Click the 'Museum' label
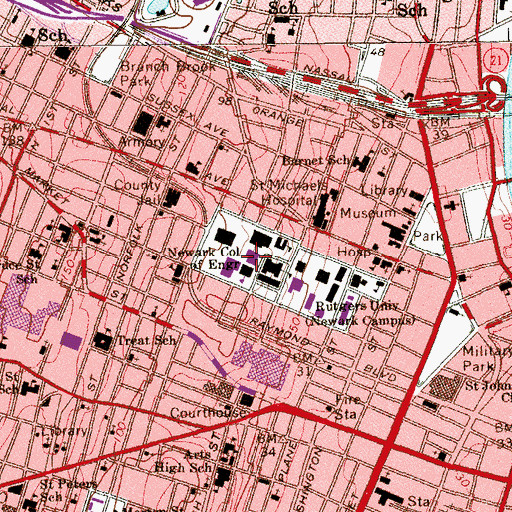The width and height of the screenshot is (512, 512). point(368,213)
